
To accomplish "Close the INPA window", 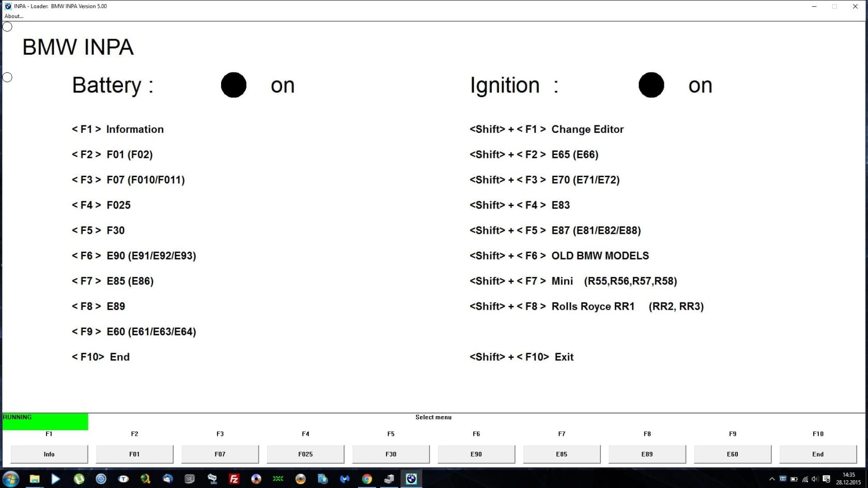I will (855, 6).
